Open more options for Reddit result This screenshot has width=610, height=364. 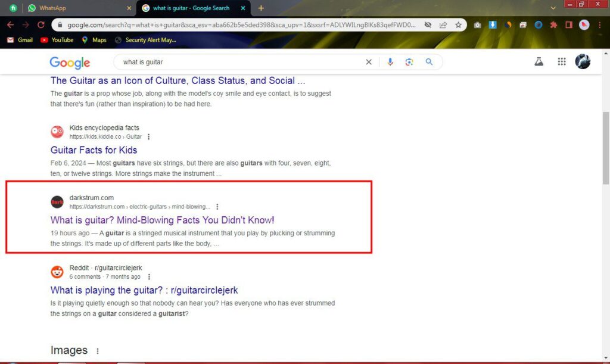[x=149, y=277]
